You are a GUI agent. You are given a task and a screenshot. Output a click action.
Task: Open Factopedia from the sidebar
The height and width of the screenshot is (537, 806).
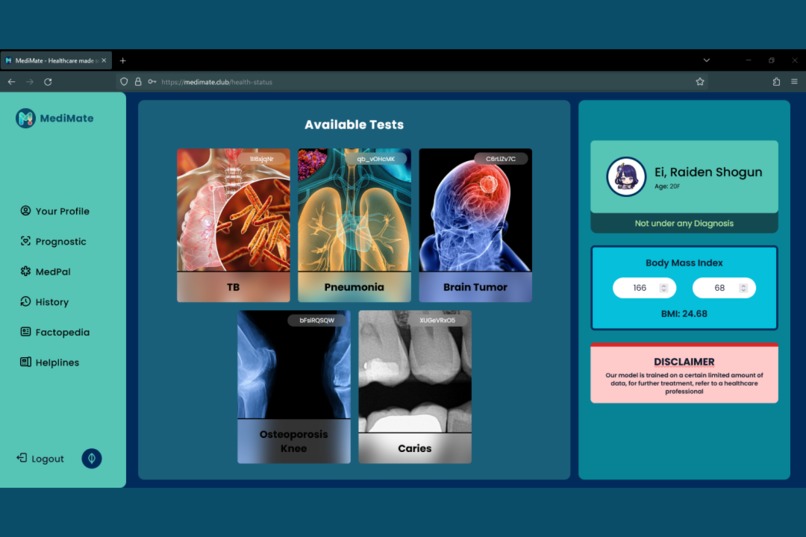(54, 332)
